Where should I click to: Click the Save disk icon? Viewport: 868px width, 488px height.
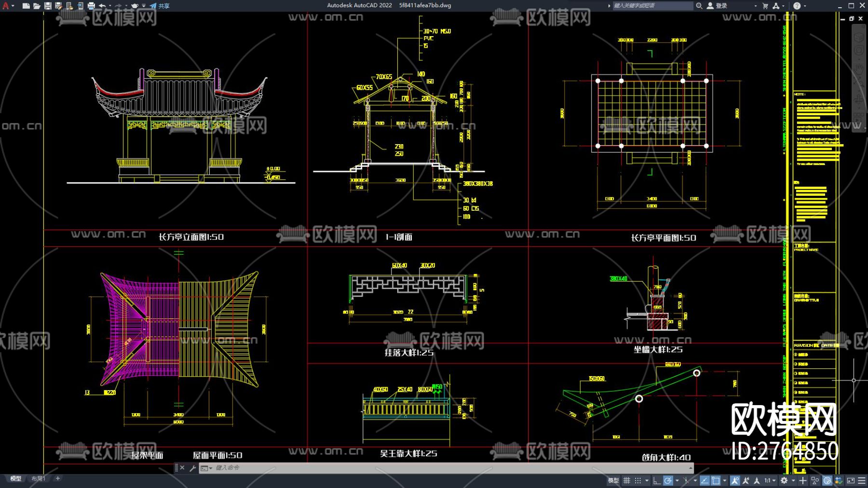[x=48, y=6]
